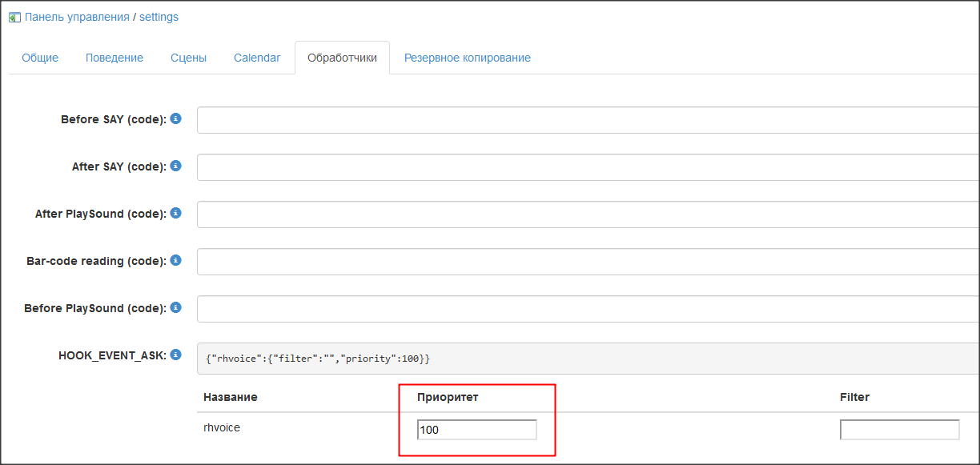Switch to the Поведение tab
Viewport: 980px width, 465px height.
(114, 58)
